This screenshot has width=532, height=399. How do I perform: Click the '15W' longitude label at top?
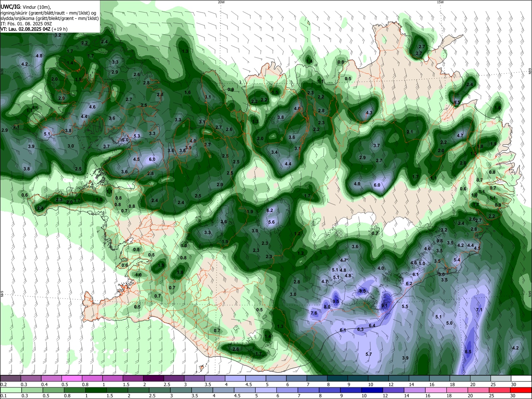440,2
